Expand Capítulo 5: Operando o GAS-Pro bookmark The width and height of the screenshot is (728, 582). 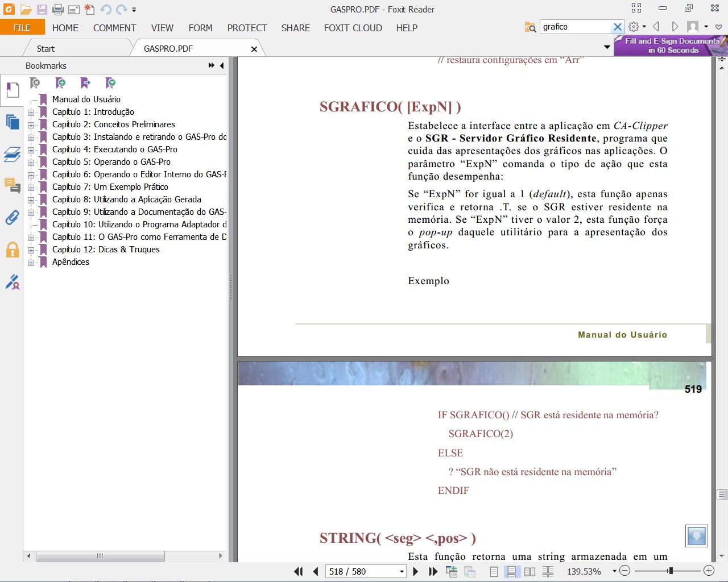(31, 162)
